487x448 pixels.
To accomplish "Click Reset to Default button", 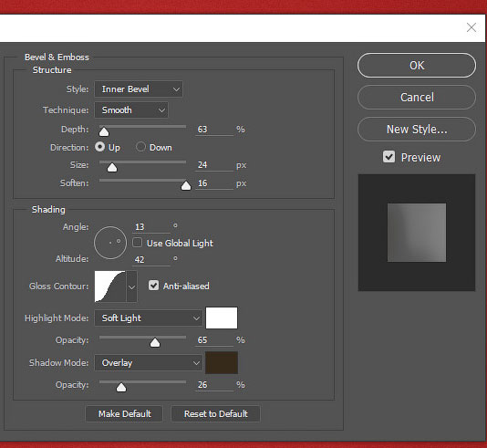I will coord(215,414).
